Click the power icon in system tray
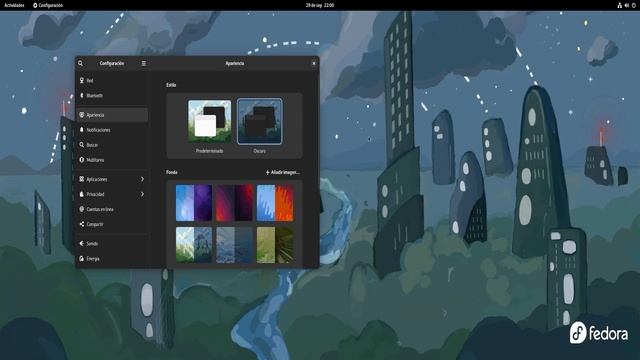The image size is (640, 360). pos(634,5)
